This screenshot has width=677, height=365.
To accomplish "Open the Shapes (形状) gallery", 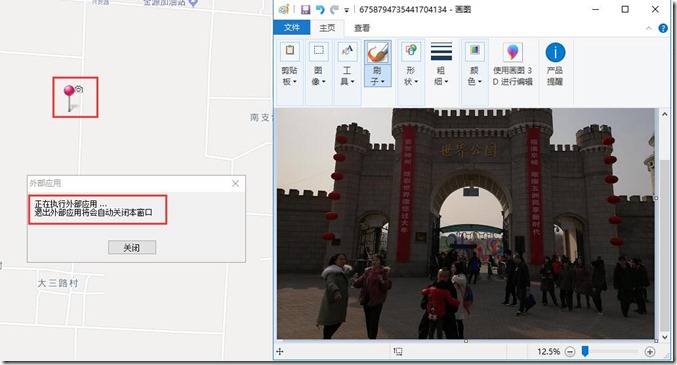I will point(411,64).
